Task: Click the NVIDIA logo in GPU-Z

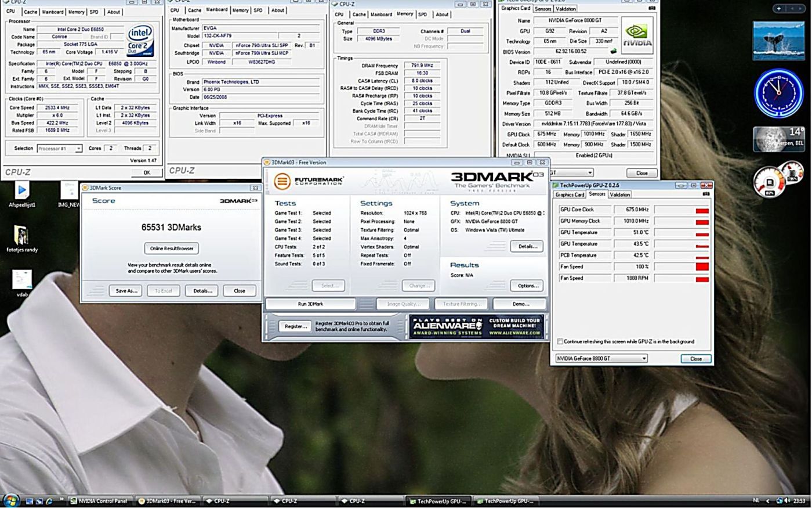Action: tap(637, 35)
